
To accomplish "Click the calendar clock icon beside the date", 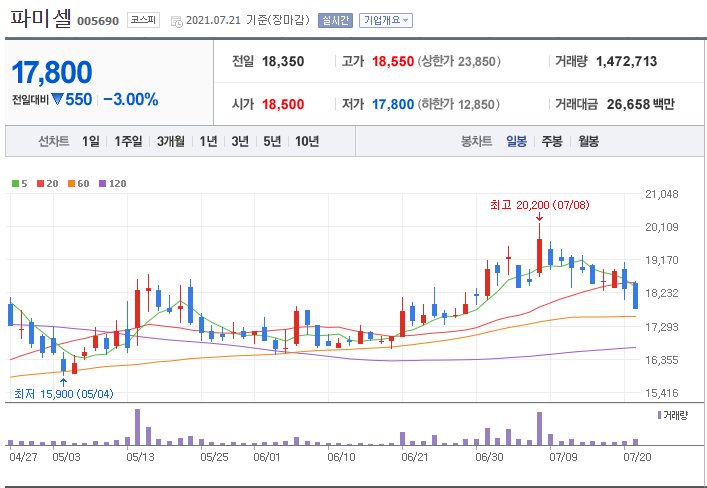I will point(177,21).
